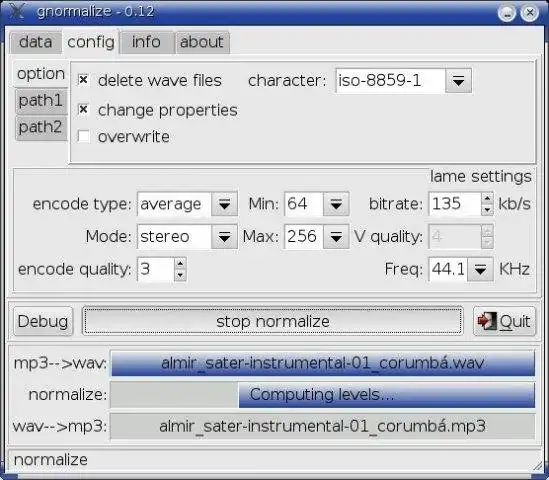Click the disabled V quality field
This screenshot has width=549, height=480.
[455, 237]
